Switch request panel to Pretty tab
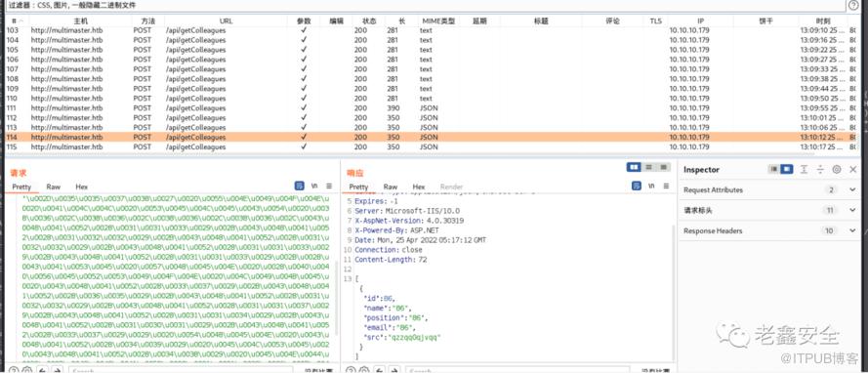Image resolution: width=868 pixels, height=373 pixels. pyautogui.click(x=21, y=187)
